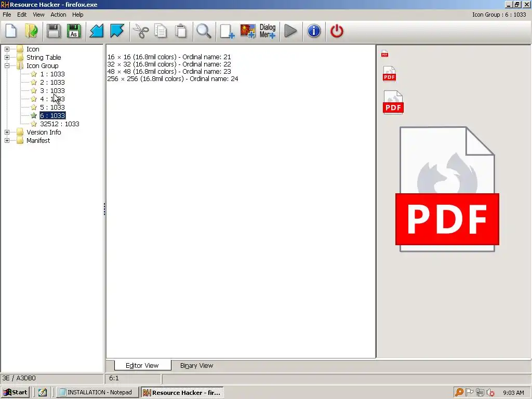The width and height of the screenshot is (532, 399).
Task: Click the Resource Hacker taskbar button
Action: point(182,393)
